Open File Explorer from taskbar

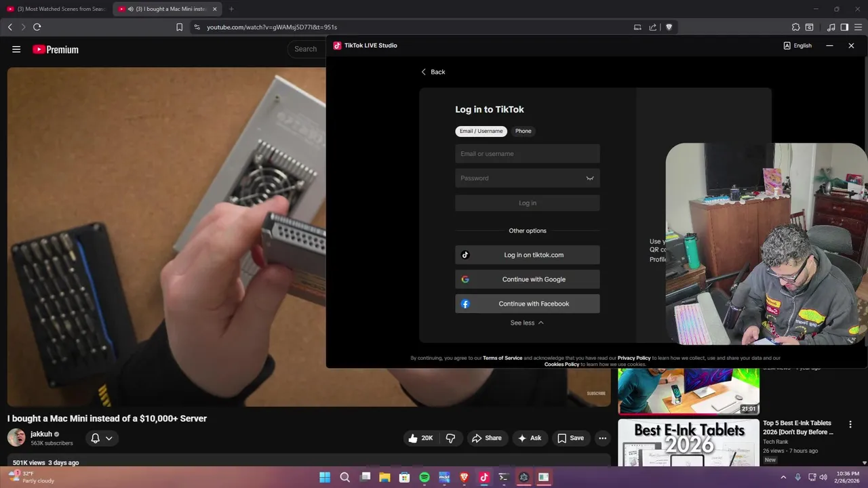[384, 477]
